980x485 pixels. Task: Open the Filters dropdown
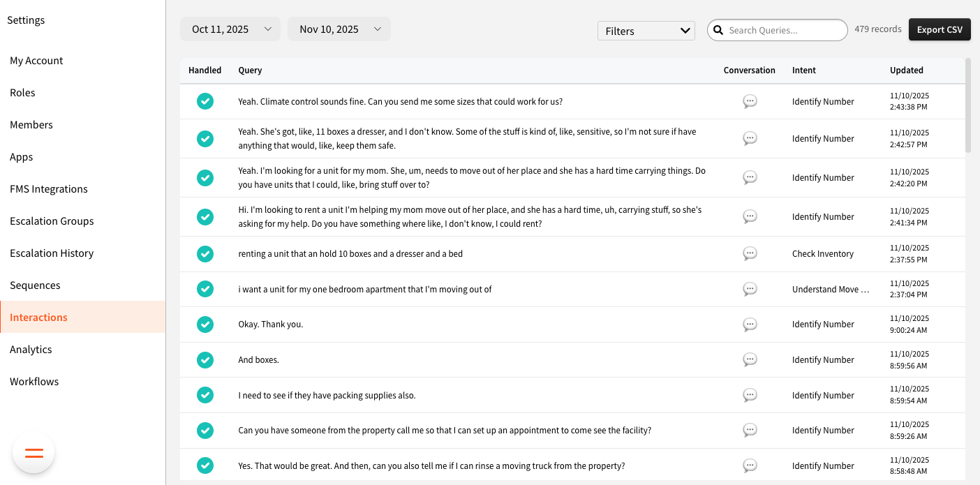pyautogui.click(x=646, y=31)
